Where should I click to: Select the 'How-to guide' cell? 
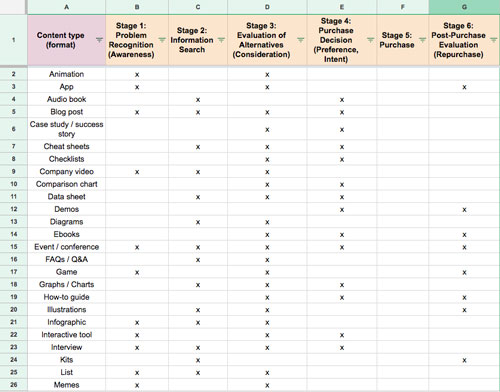coord(66,297)
